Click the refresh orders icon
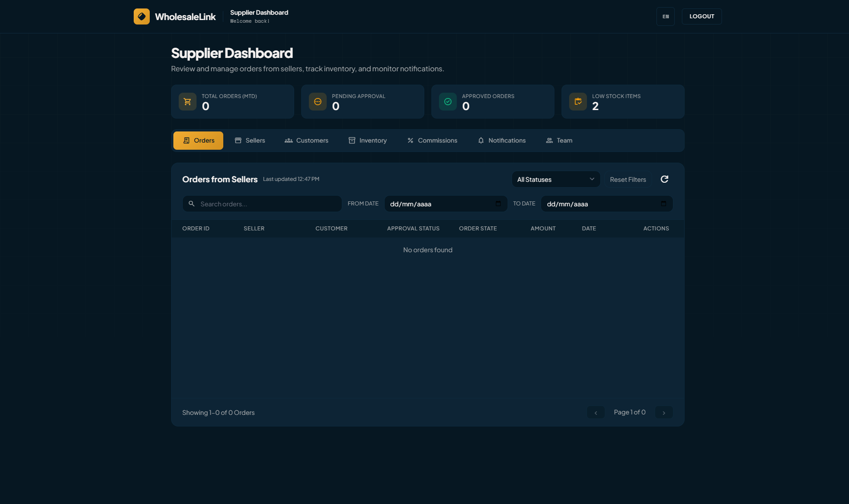The image size is (849, 504). pos(664,179)
